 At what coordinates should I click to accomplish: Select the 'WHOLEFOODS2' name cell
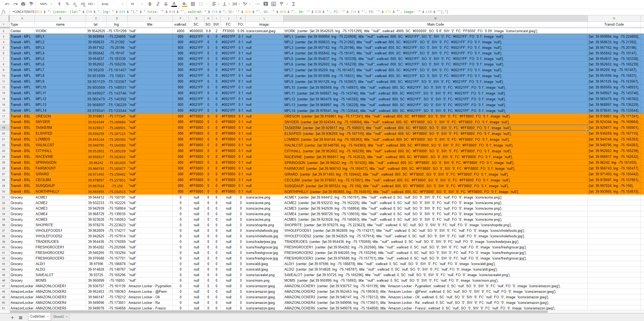pyautogui.click(x=60, y=236)
